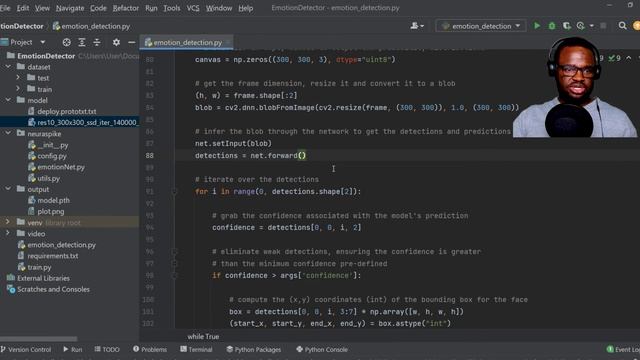The image size is (640, 360).
Task: Open the VCS menu
Action: [193, 8]
